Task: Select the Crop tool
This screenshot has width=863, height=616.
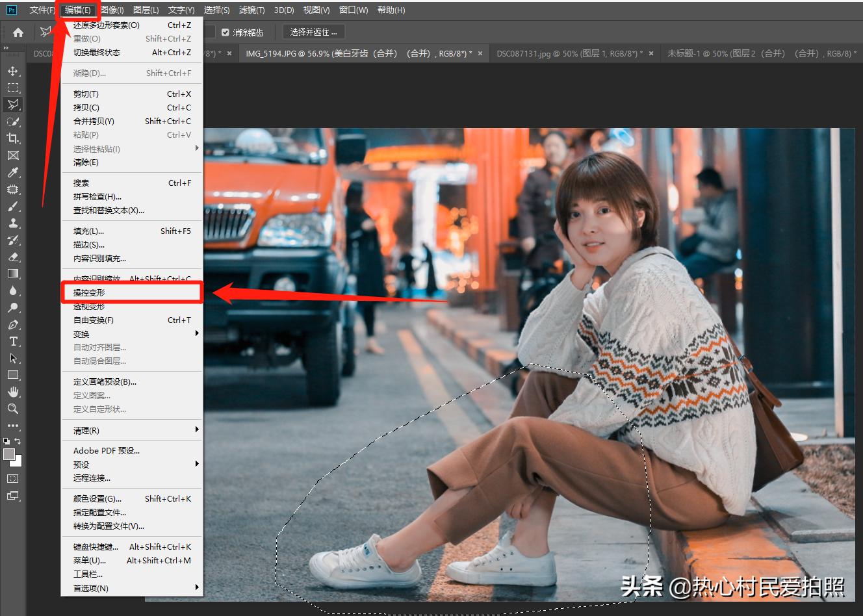Action: [x=13, y=138]
